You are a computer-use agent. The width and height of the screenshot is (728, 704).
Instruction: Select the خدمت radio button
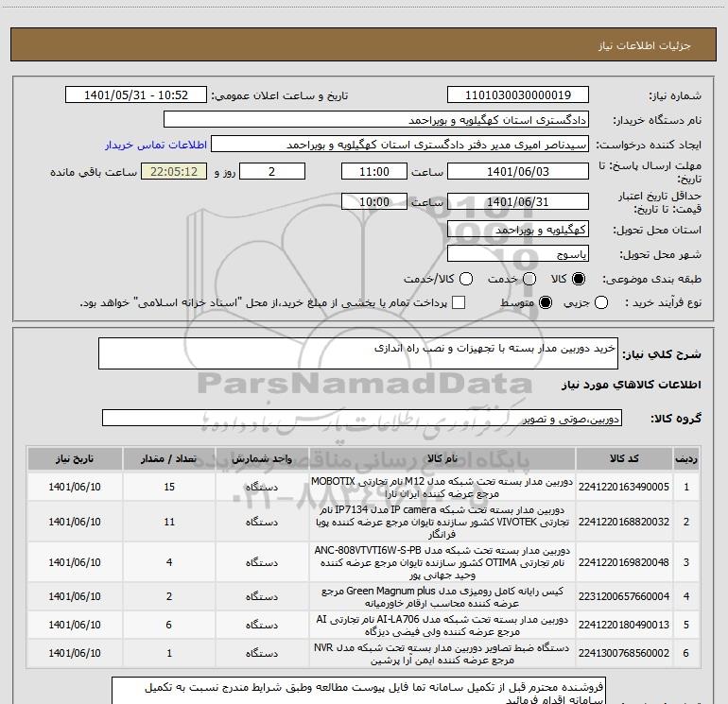(x=529, y=279)
